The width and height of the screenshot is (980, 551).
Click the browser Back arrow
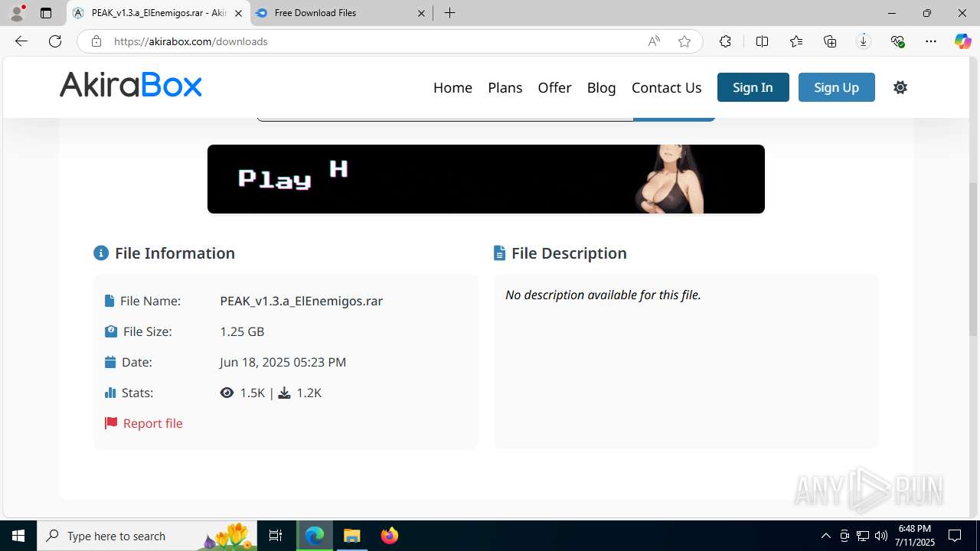coord(21,41)
